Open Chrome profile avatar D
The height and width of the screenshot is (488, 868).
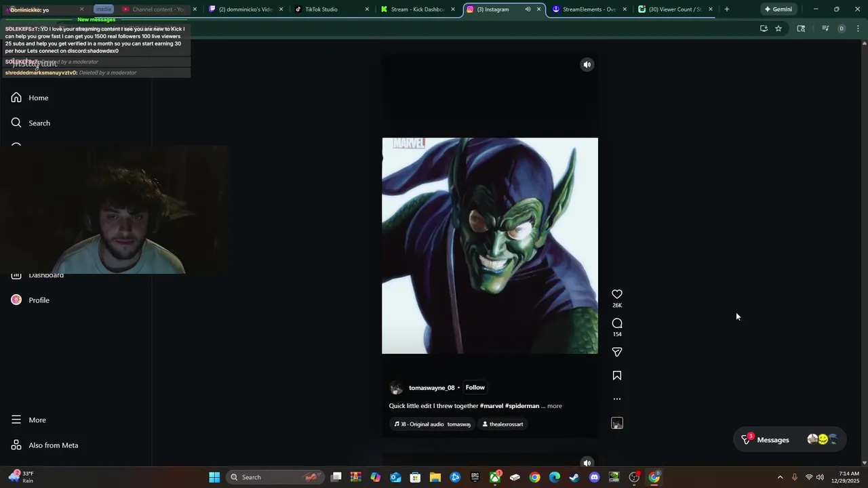tap(842, 28)
